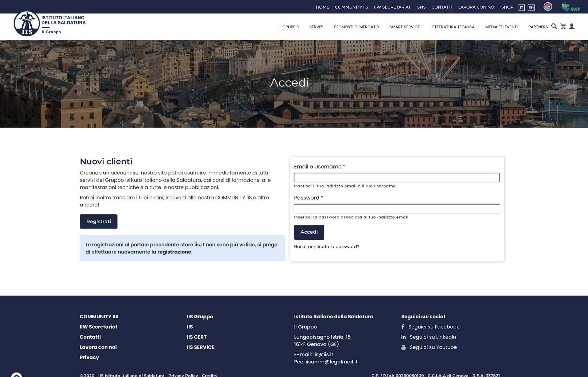Switch language to EN
Screen dimensions: 588x377
531,7
